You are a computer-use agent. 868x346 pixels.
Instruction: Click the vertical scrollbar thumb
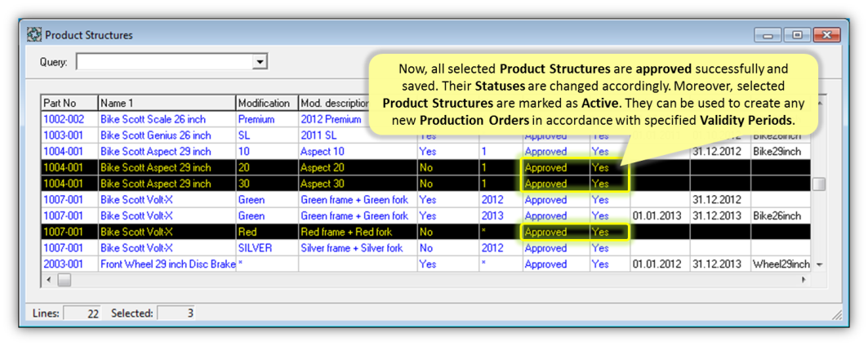pos(819,184)
